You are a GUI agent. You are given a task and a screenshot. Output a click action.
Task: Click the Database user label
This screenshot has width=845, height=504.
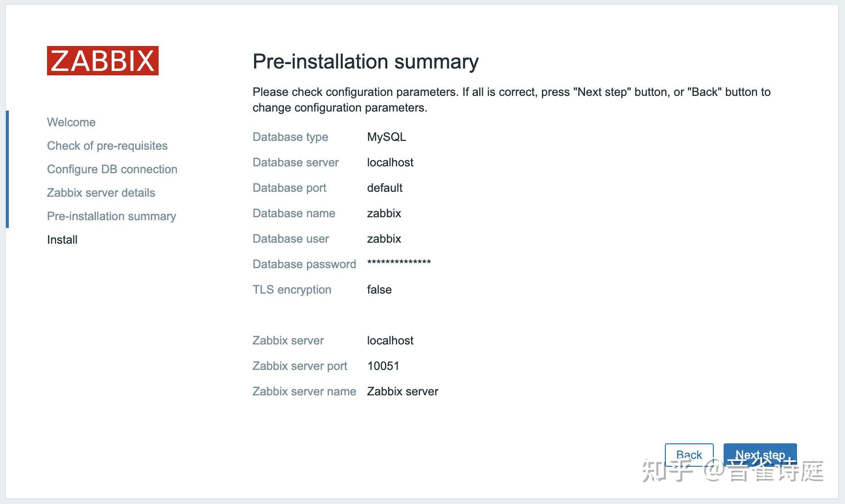pyautogui.click(x=291, y=238)
